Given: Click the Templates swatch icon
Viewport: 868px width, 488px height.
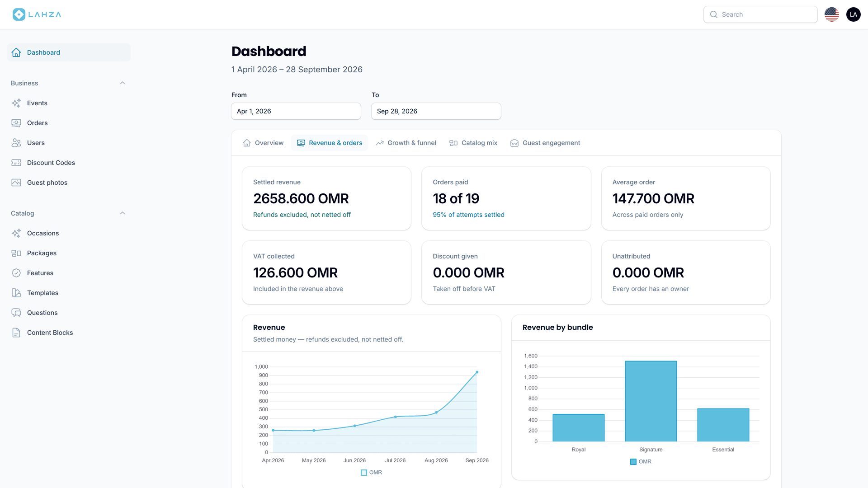Looking at the screenshot, I should [16, 293].
